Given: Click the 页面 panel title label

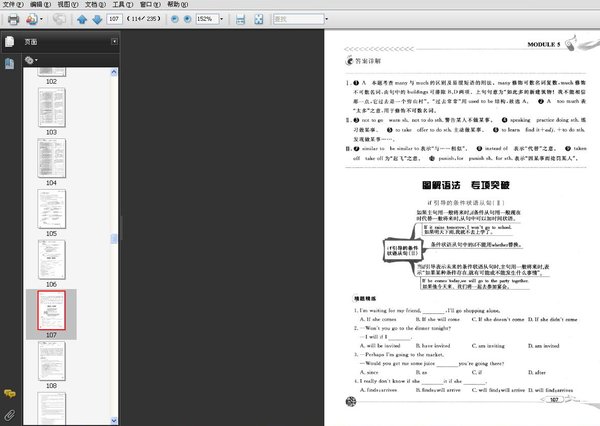Looking at the screenshot, I should click(31, 42).
